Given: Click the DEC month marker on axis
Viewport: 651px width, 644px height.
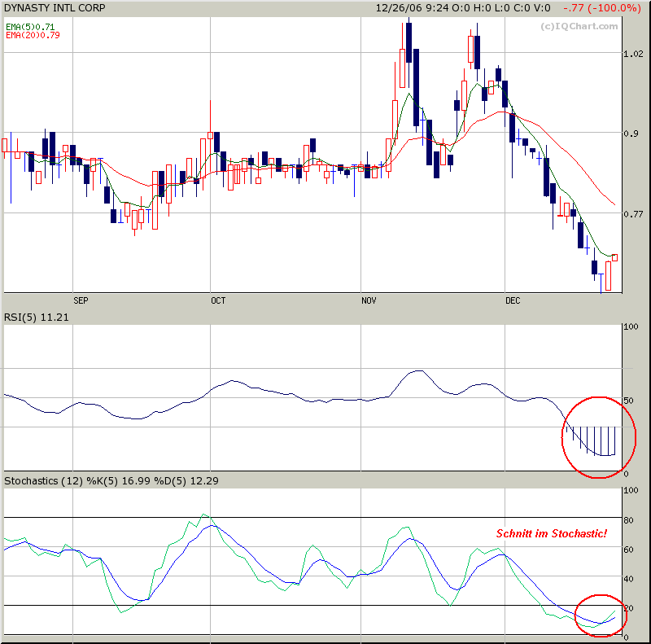Looking at the screenshot, I should (x=513, y=300).
